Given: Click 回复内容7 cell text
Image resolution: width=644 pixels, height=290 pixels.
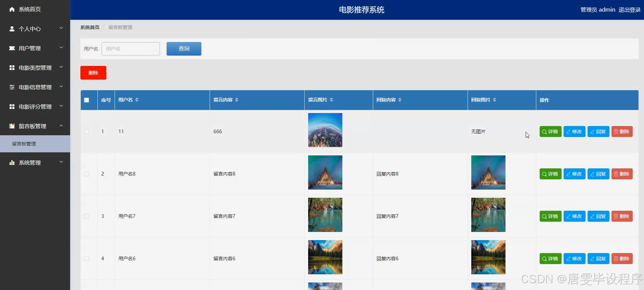Looking at the screenshot, I should coord(387,216).
